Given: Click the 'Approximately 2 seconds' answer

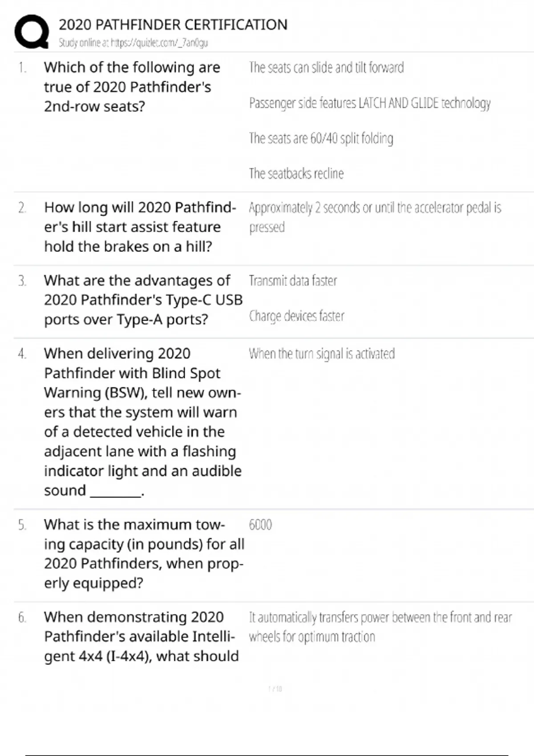Looking at the screenshot, I should [375, 217].
